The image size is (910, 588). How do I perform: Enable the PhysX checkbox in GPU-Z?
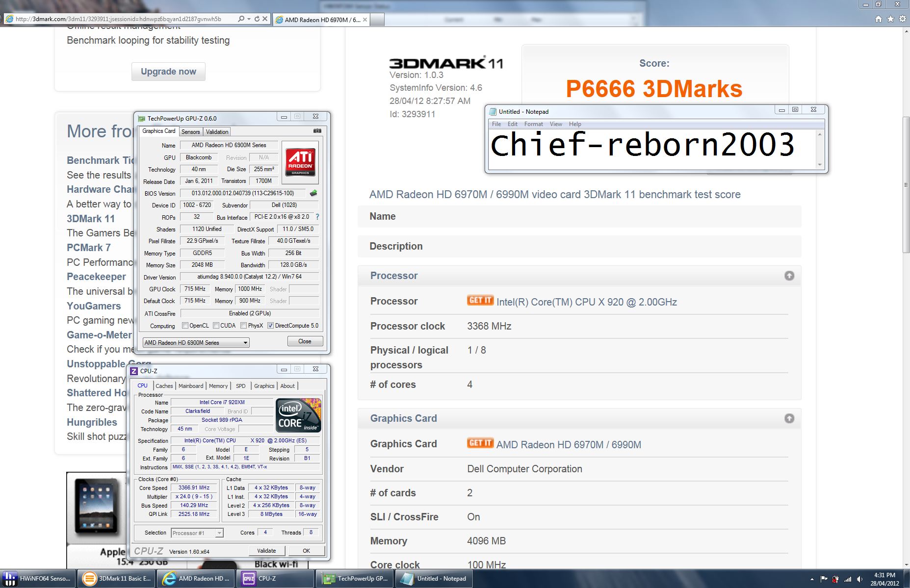[x=243, y=326]
